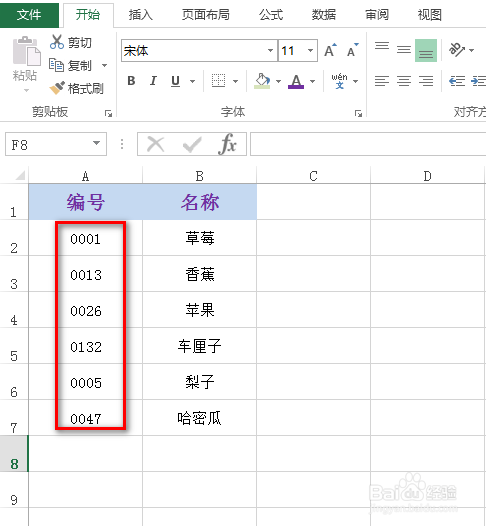Open the font name dropdown
The width and height of the screenshot is (486, 526).
pos(270,50)
